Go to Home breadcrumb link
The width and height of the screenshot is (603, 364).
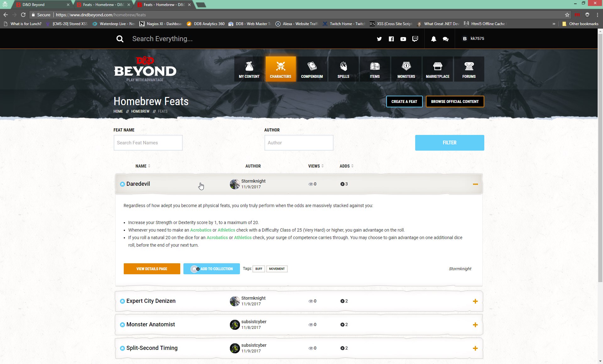pyautogui.click(x=118, y=111)
